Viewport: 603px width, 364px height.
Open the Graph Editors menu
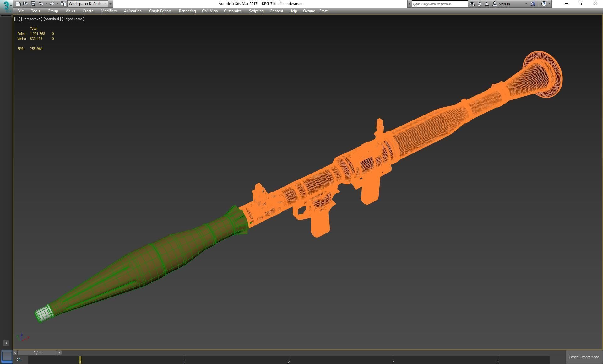(x=160, y=11)
